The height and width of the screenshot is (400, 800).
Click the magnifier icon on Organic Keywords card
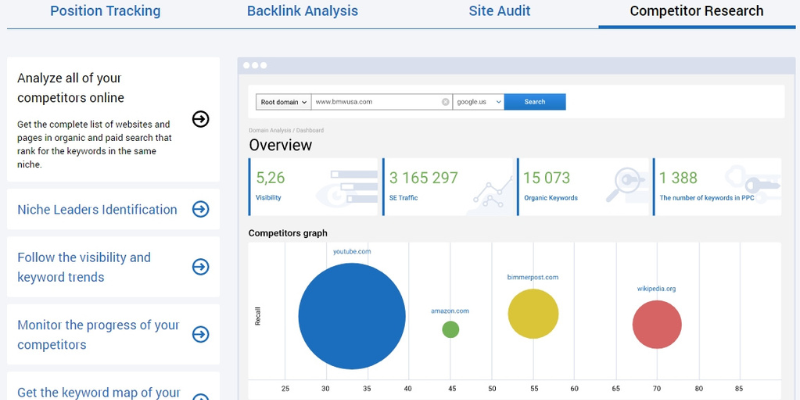(x=625, y=186)
